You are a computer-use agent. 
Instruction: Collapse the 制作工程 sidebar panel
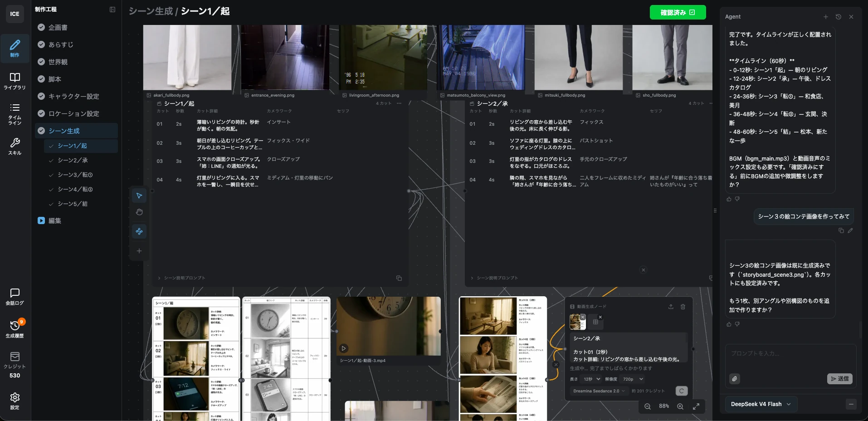coord(112,10)
